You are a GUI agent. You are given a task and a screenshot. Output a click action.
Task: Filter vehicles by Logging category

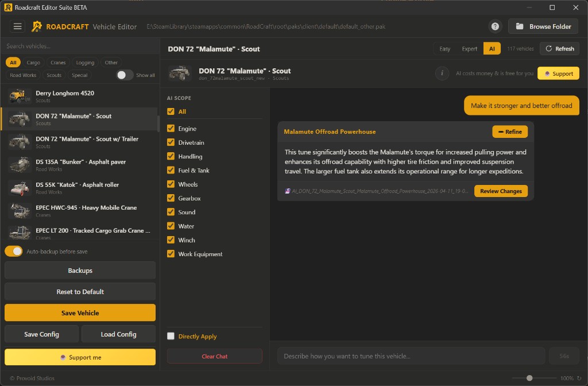pos(85,62)
